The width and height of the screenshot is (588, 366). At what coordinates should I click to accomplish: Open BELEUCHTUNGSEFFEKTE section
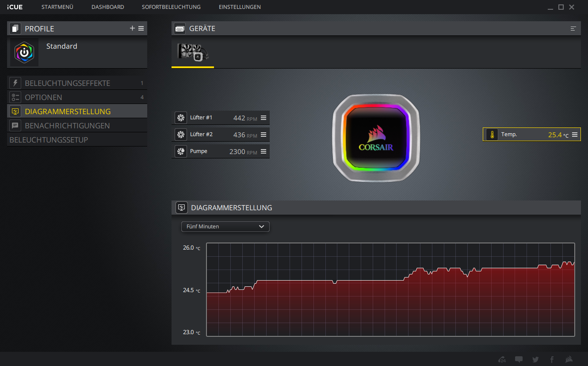click(x=77, y=83)
